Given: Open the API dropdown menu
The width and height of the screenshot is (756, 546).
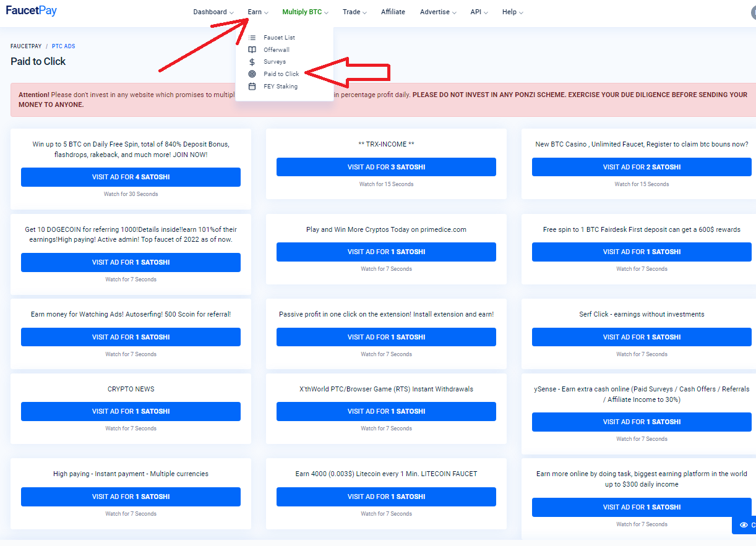Looking at the screenshot, I should (x=479, y=12).
